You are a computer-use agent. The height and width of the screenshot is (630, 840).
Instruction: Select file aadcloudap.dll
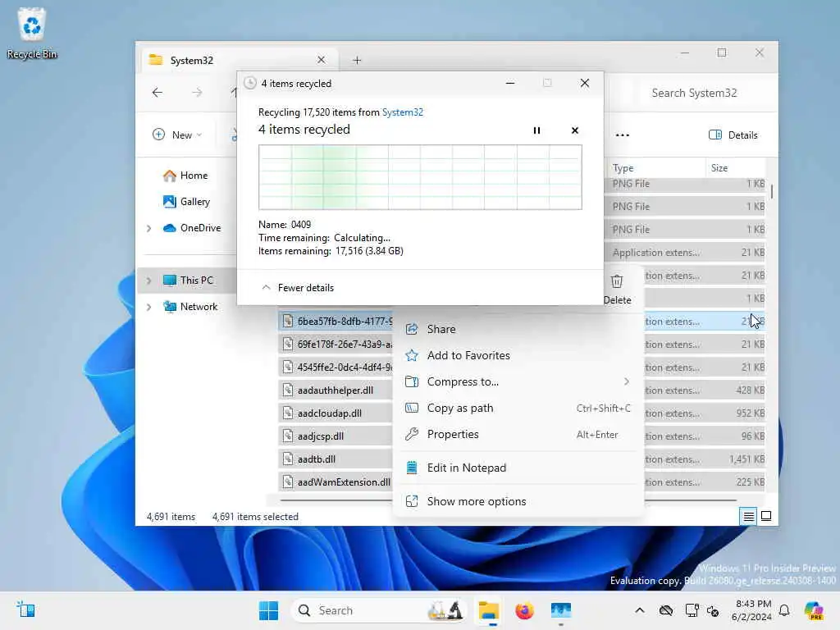(336, 413)
